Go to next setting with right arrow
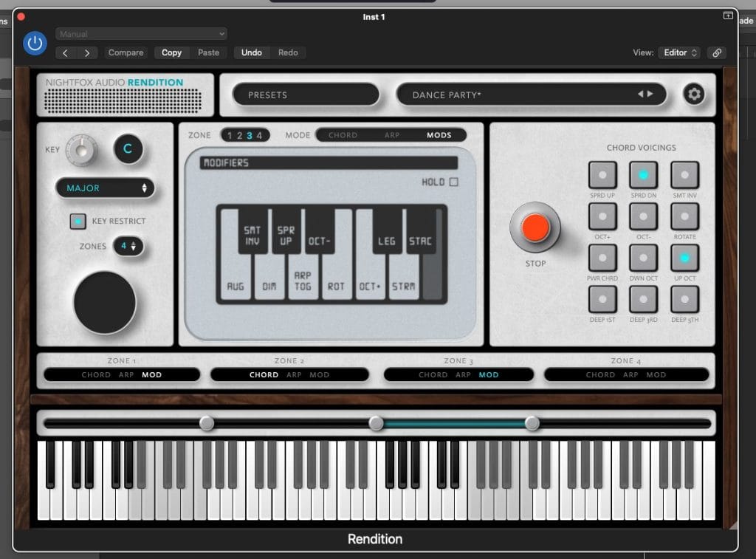Viewport: 756px width, 559px height. pyautogui.click(x=87, y=52)
